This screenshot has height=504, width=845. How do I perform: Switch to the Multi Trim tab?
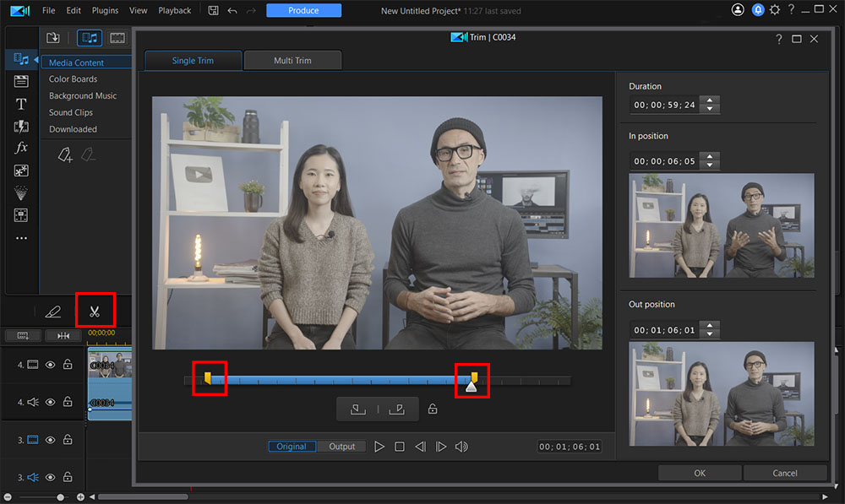click(292, 61)
